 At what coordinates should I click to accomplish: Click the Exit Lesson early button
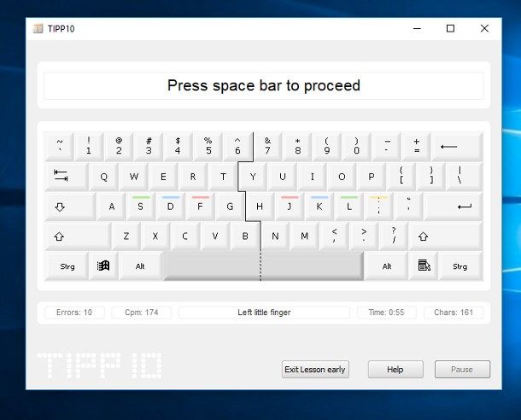tap(315, 369)
